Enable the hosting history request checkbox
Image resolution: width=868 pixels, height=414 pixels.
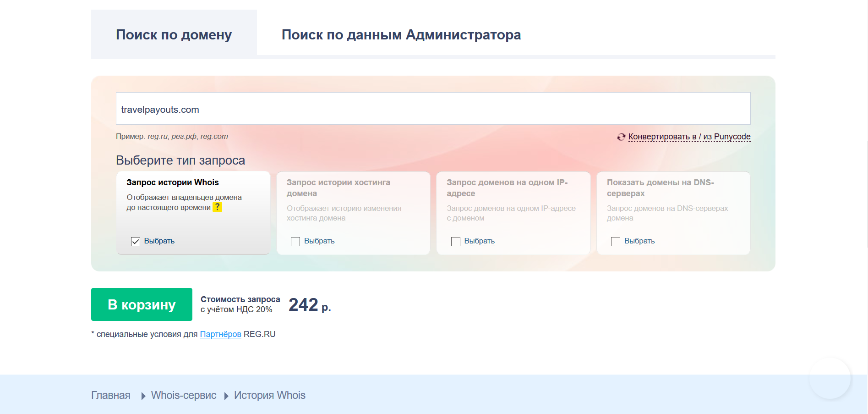click(295, 242)
